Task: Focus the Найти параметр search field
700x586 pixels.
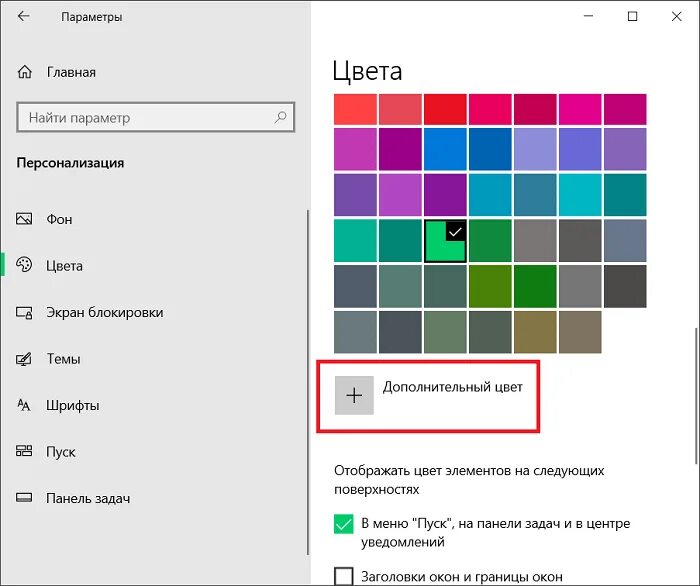Action: [156, 117]
